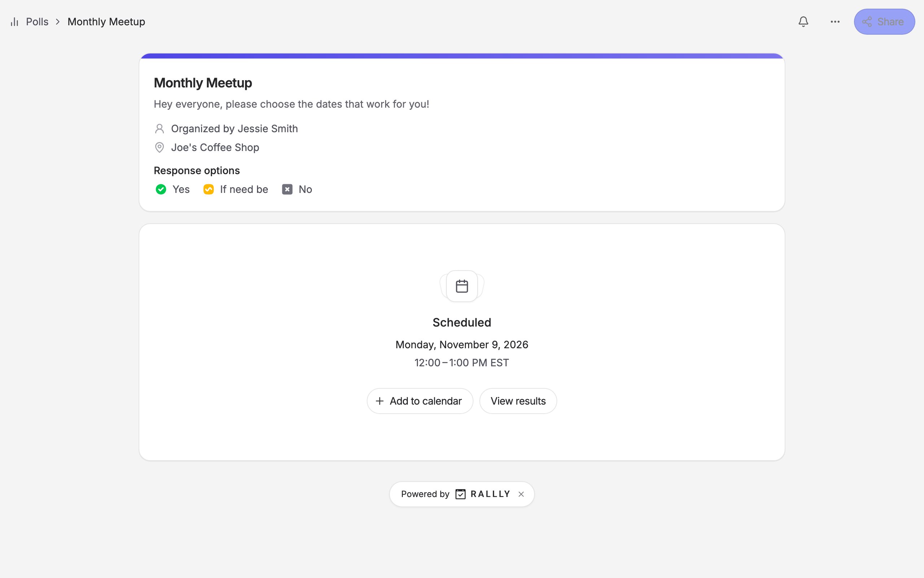
Task: Go back to Polls in breadcrumb
Action: 37,22
